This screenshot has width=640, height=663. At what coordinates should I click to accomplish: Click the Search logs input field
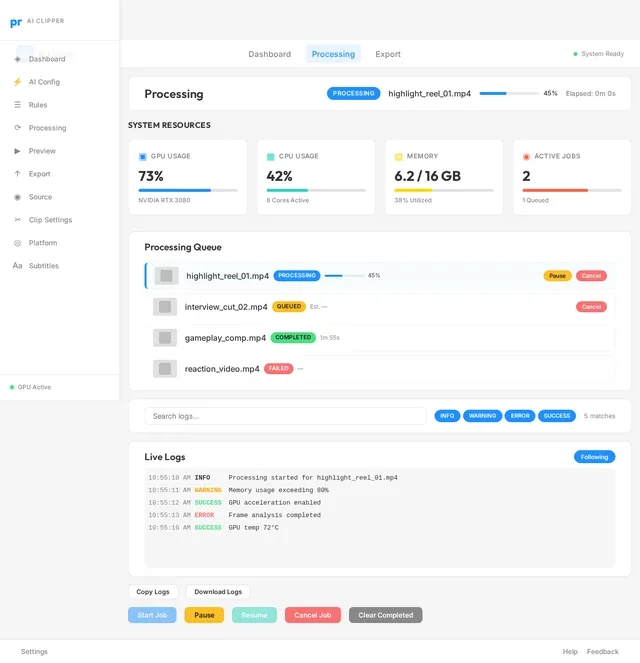coord(285,416)
